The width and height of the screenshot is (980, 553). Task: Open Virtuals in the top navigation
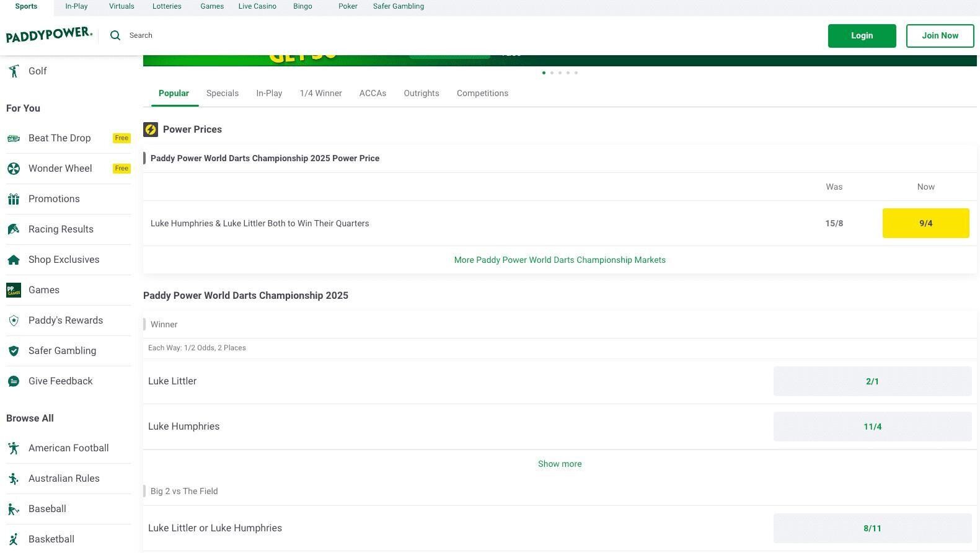click(x=121, y=6)
